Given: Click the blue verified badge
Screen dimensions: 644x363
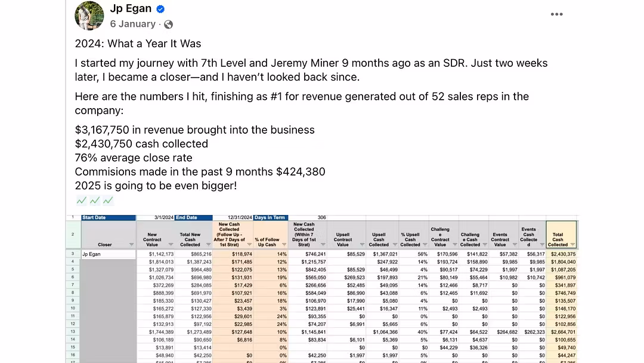Looking at the screenshot, I should (x=160, y=9).
